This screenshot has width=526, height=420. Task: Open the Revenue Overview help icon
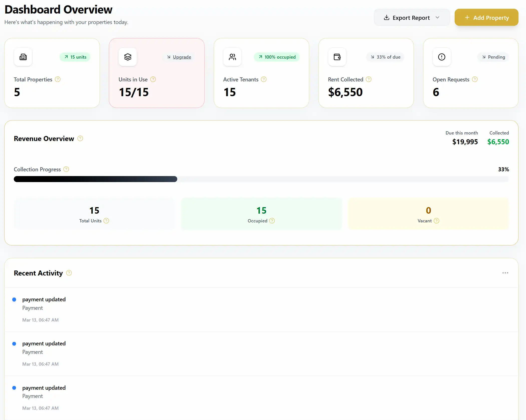[x=80, y=138]
